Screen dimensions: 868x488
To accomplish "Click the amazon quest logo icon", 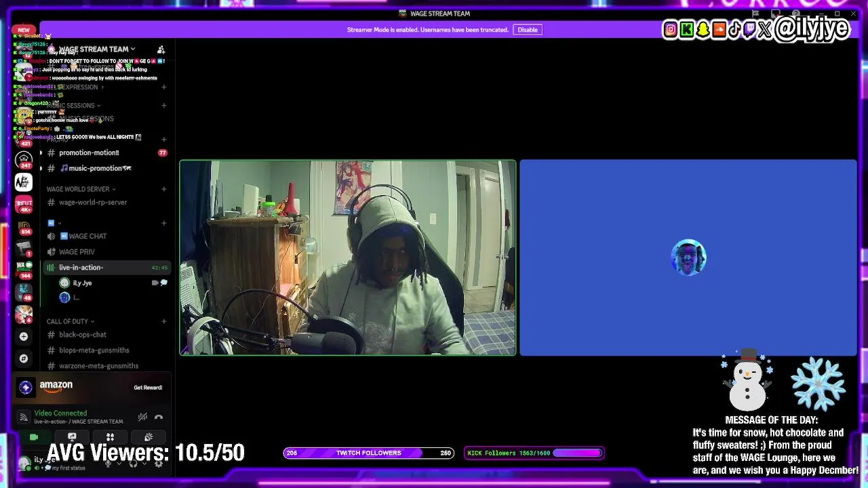I will [x=26, y=387].
